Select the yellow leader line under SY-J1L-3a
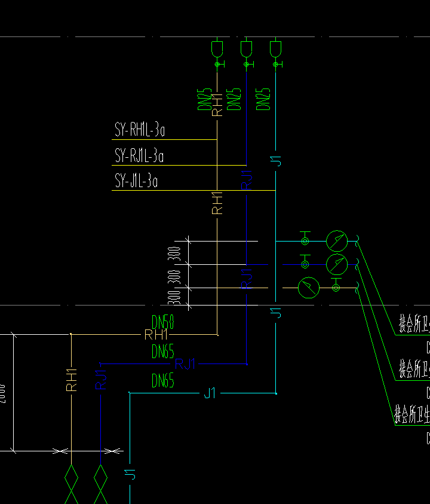 (x=193, y=191)
